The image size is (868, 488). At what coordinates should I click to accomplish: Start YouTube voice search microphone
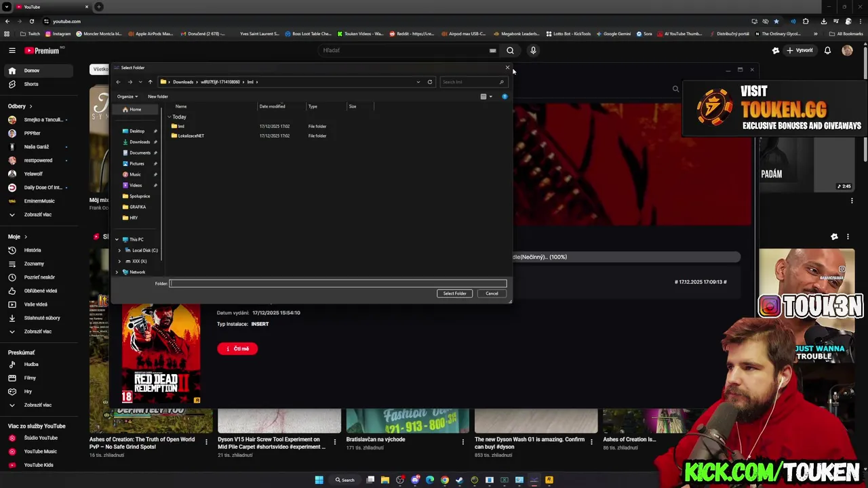tap(533, 50)
